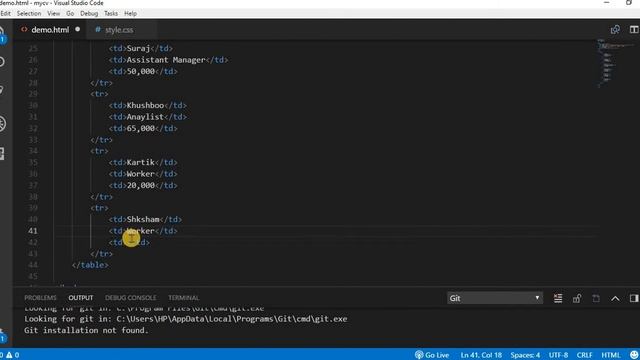Click the name Khushboo on line 30

(x=145, y=105)
